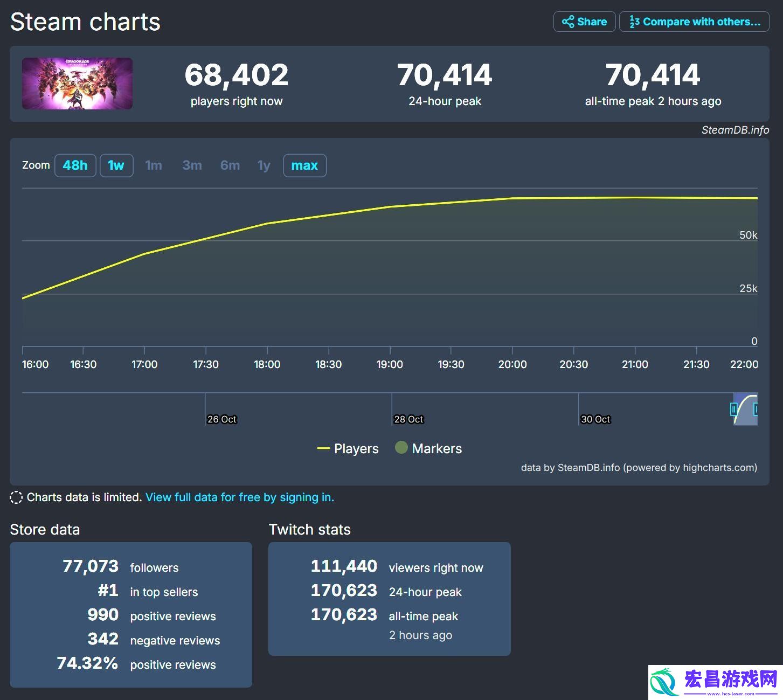Click the all-time peak 2 hours ago label

(653, 101)
